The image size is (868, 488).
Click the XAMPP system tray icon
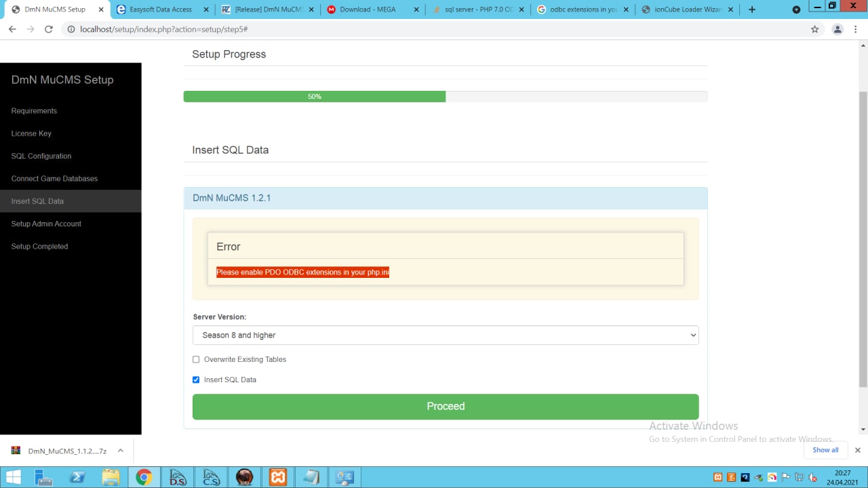(717, 477)
